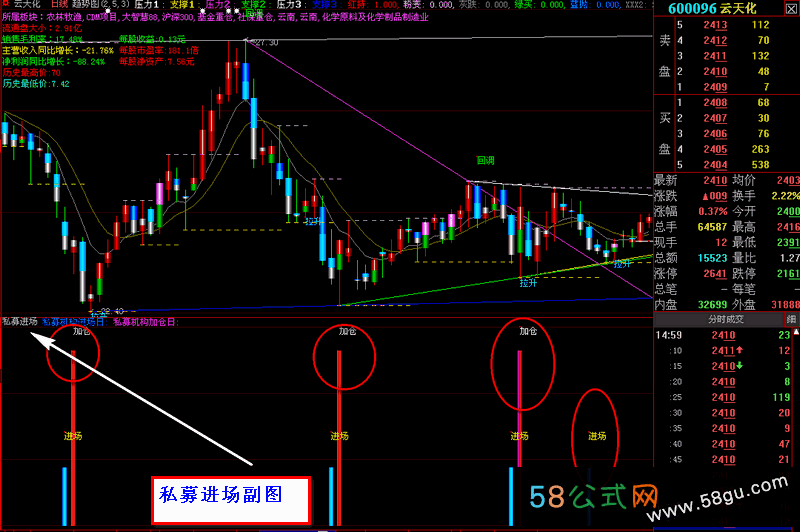The width and height of the screenshot is (800, 532).
Task: Click buy level 2 price 2407
Action: [715, 118]
